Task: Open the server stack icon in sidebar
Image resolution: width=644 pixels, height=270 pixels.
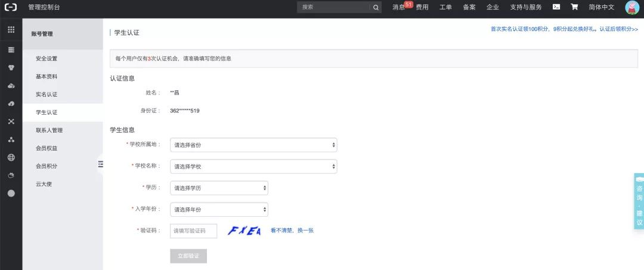Action: click(11, 50)
